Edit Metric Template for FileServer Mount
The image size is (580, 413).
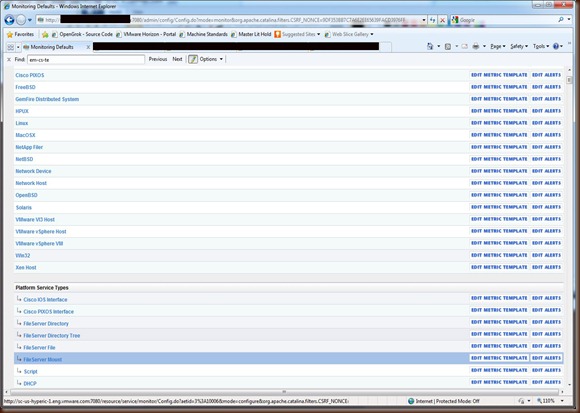click(499, 358)
